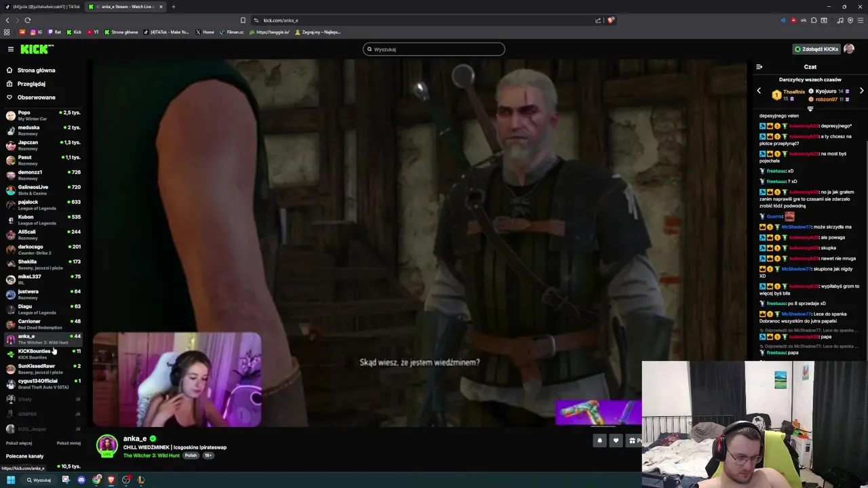Click Pokaż więcej under the channel list

(x=19, y=443)
